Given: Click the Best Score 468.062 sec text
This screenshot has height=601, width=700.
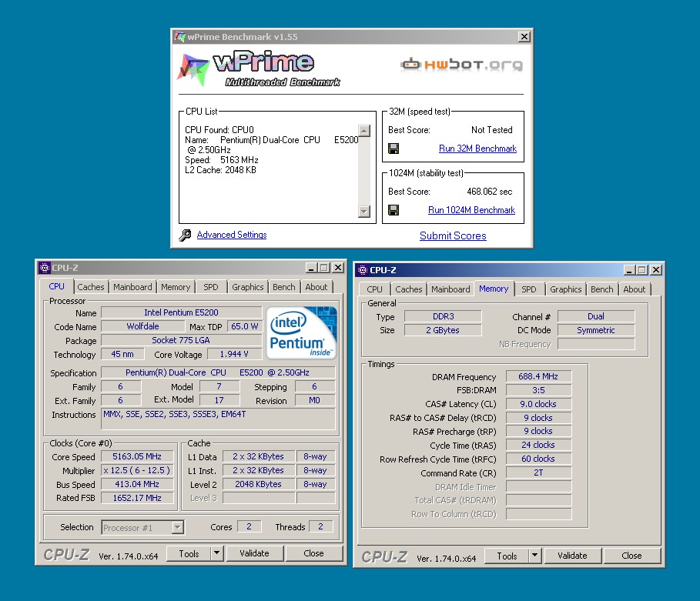Looking at the screenshot, I should coord(490,192).
